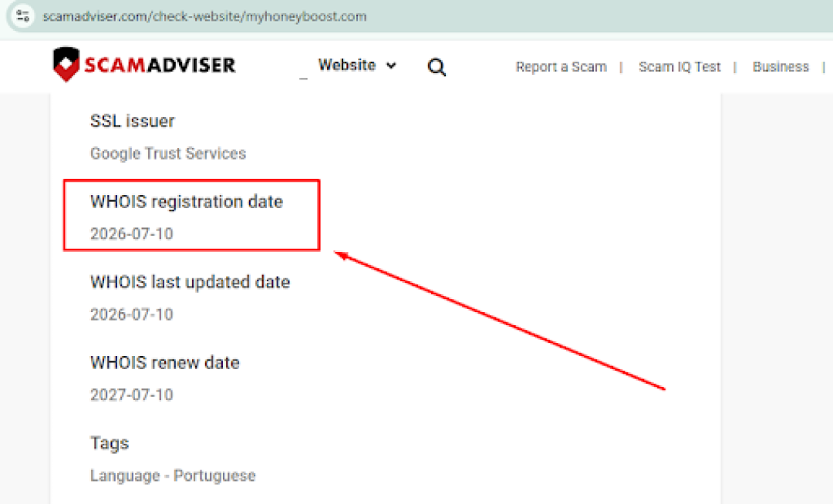Screen dimensions: 833x504
Task: Select the WHOIS registration date label
Action: point(187,202)
